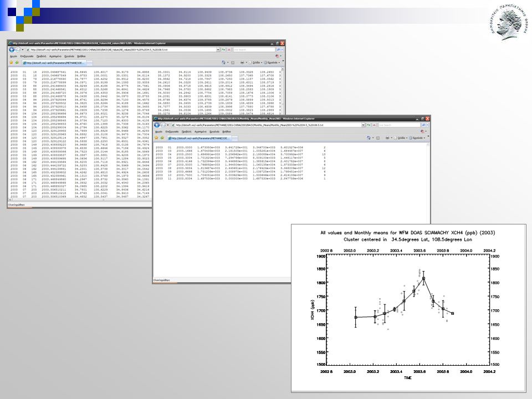
Task: Click the Back arrow in the Monthly_Means window
Action: (157, 125)
